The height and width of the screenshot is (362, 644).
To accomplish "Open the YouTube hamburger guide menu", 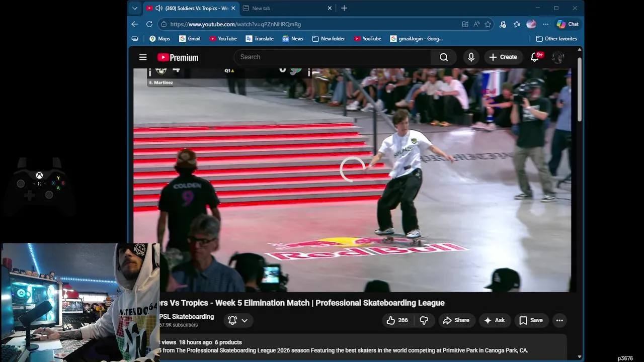I will tap(143, 57).
